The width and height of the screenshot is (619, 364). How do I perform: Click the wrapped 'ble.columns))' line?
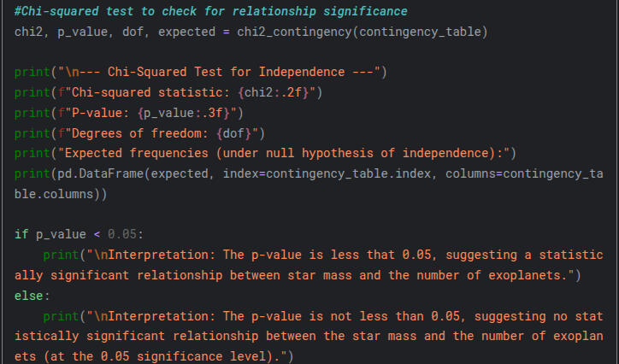click(x=60, y=194)
